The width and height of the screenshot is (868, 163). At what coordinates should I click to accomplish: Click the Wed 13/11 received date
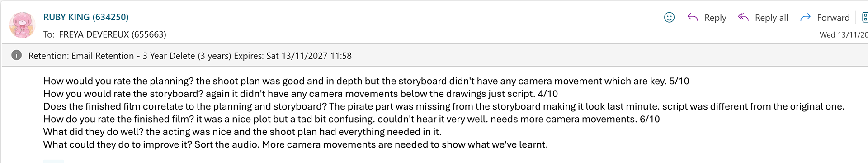click(x=844, y=35)
